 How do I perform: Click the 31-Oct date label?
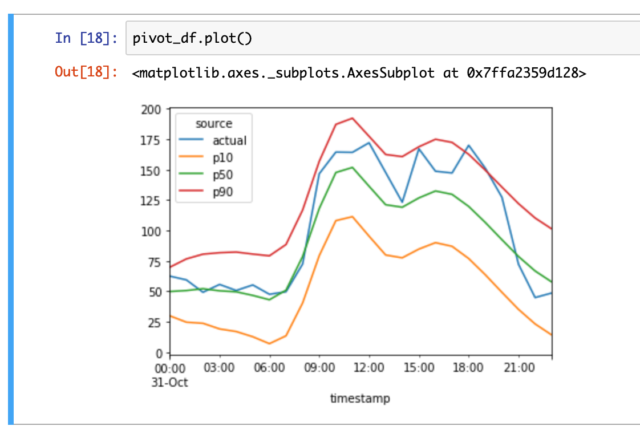[x=170, y=382]
